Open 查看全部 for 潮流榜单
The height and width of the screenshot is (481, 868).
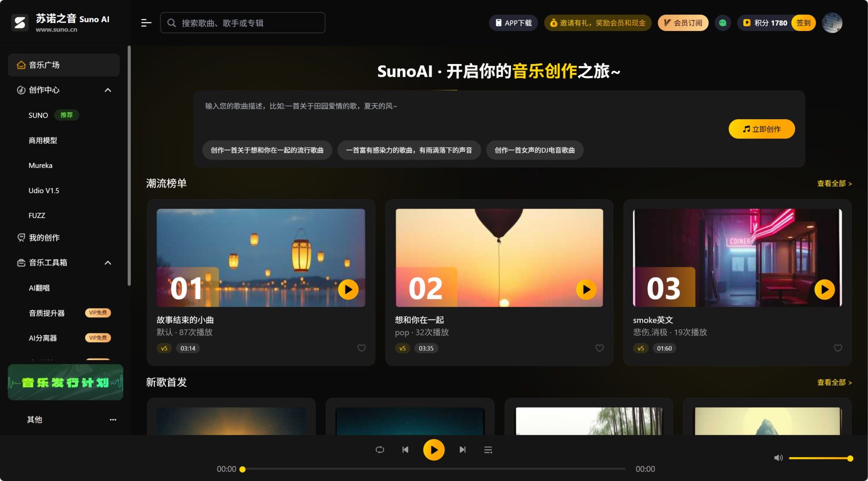pyautogui.click(x=834, y=183)
